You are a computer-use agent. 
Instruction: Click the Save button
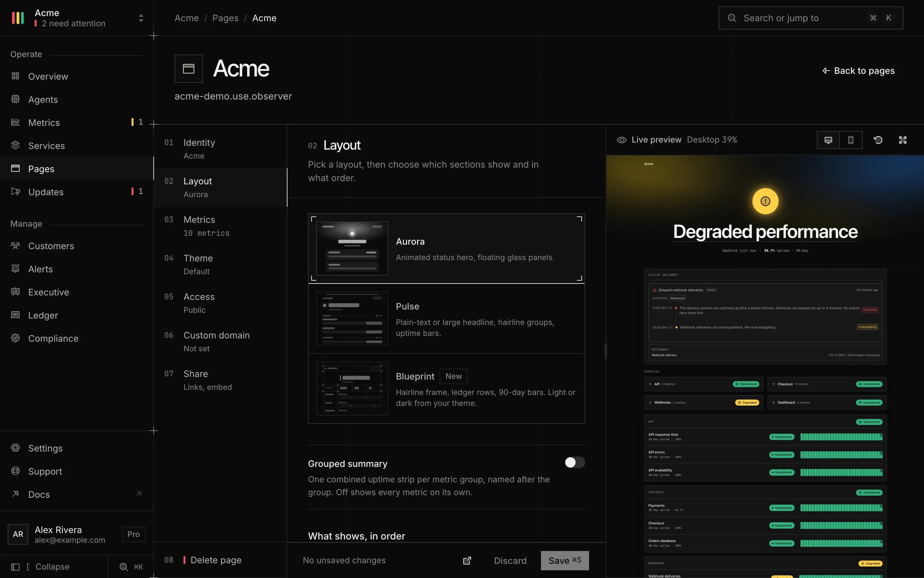click(565, 560)
